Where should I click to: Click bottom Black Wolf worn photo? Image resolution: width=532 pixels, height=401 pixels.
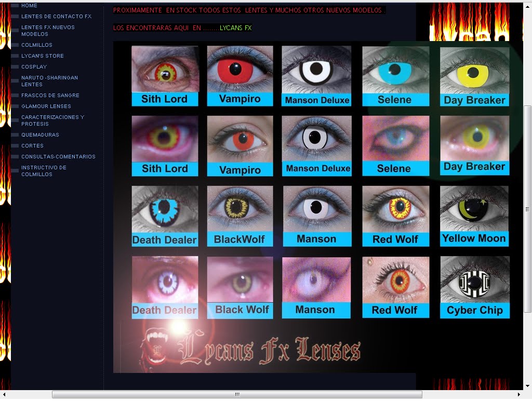tap(240, 279)
